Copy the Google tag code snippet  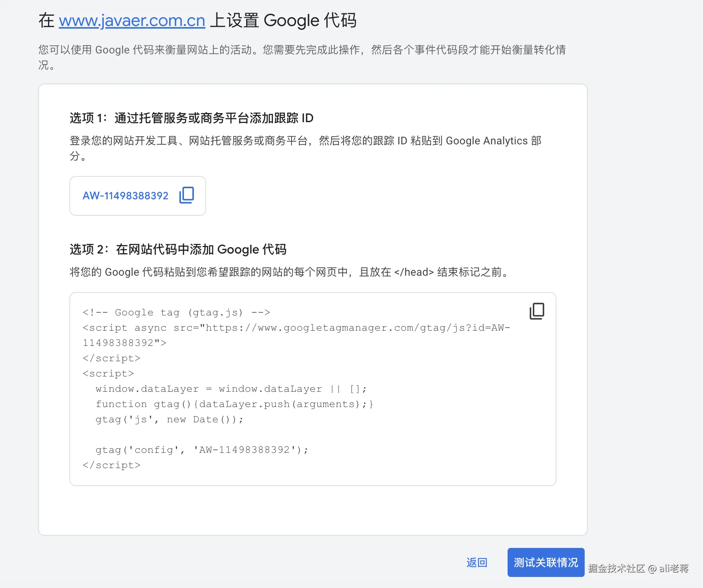tap(537, 311)
